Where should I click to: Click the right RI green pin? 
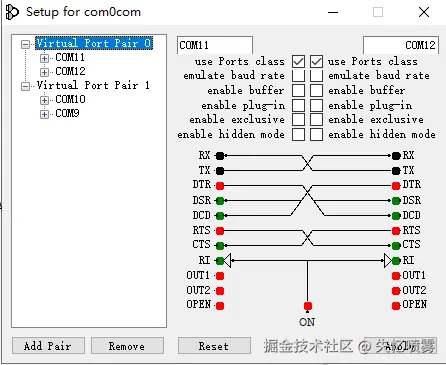tap(396, 261)
